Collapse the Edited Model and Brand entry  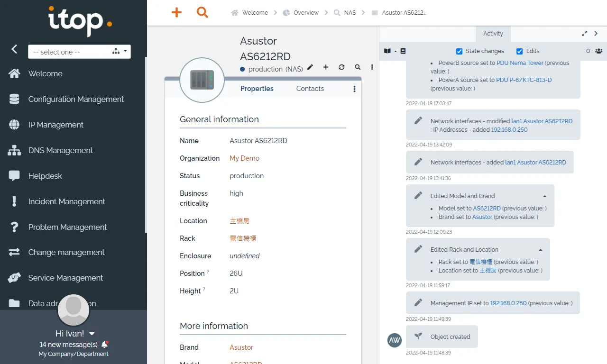[x=544, y=196]
